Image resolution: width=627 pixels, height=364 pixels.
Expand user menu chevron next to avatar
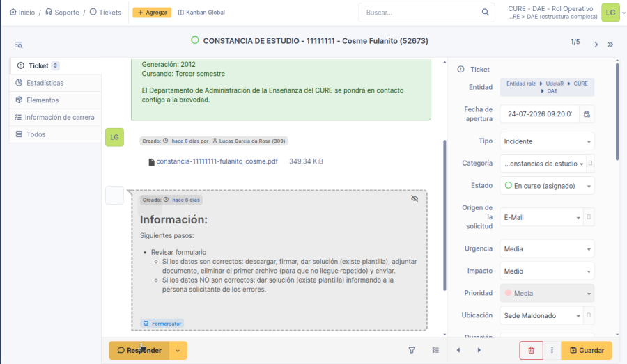624,13
